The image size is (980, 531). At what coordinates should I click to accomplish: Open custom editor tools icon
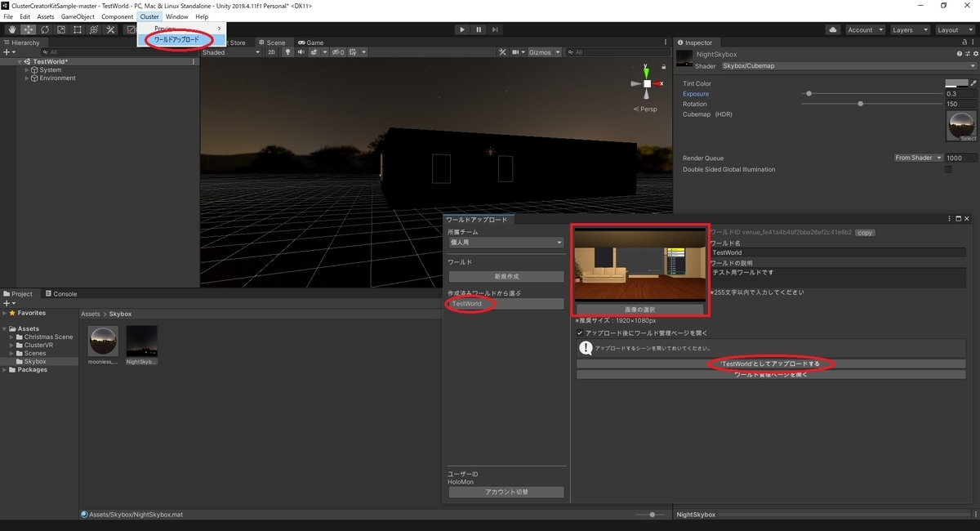109,29
